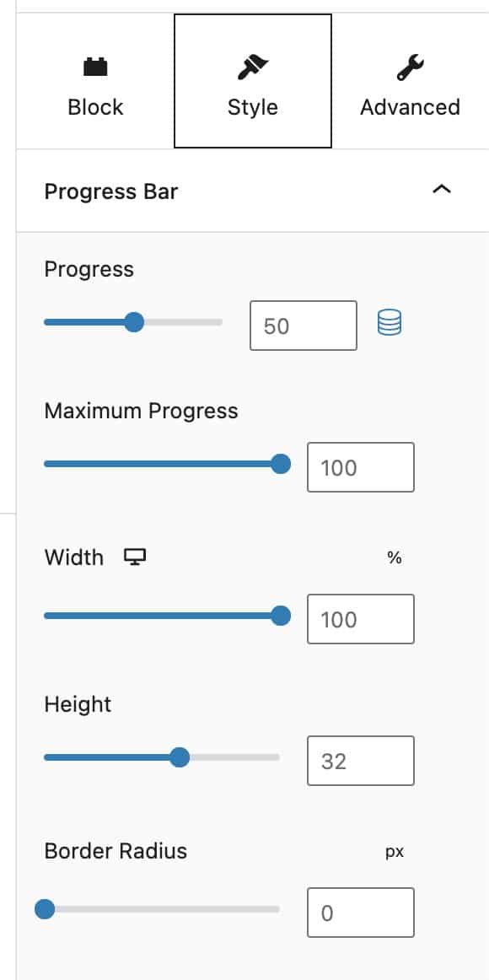Click the Border Radius slider handle
Viewport: 489px width, 980px height.
click(x=45, y=909)
